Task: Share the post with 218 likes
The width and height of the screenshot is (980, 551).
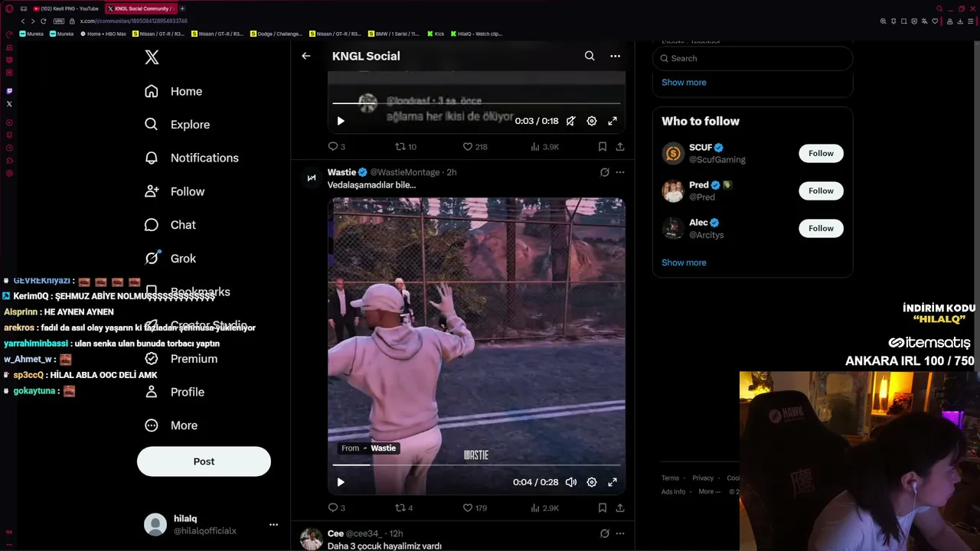Action: pos(620,146)
